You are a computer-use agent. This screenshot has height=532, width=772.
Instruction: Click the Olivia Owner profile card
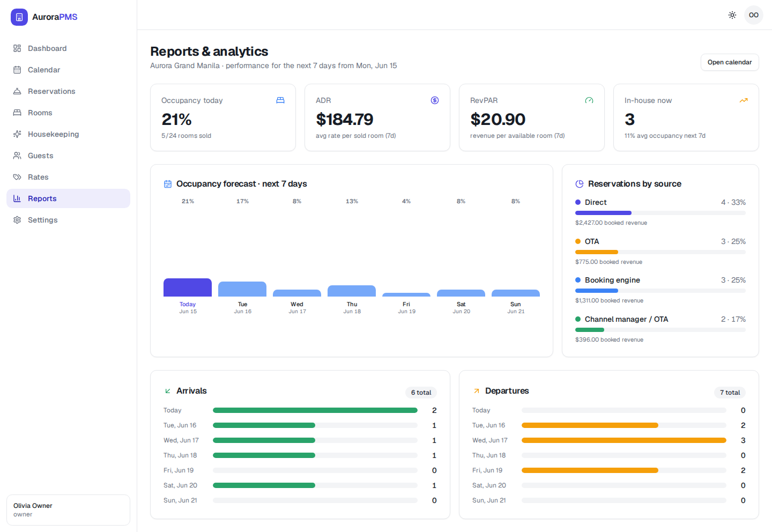click(68, 510)
